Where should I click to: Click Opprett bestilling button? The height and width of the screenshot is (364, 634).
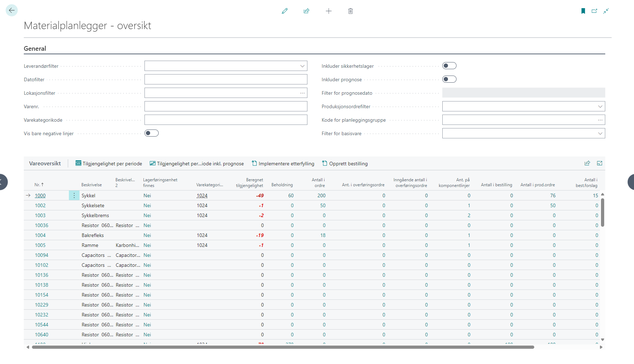click(x=345, y=164)
